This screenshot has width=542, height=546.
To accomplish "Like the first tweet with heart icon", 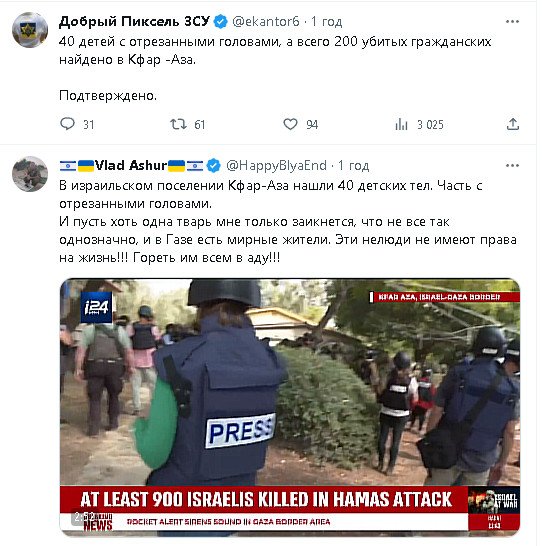I will point(290,124).
